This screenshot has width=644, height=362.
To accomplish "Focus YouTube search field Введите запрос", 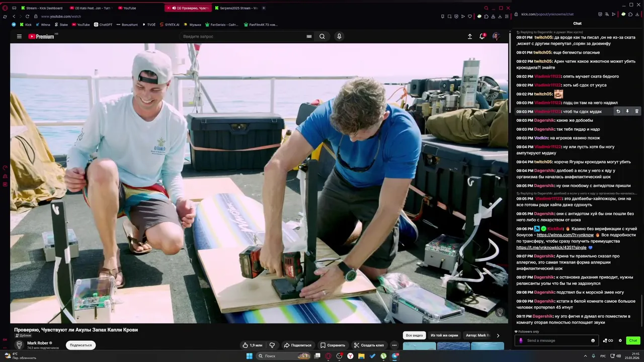I will [x=244, y=36].
